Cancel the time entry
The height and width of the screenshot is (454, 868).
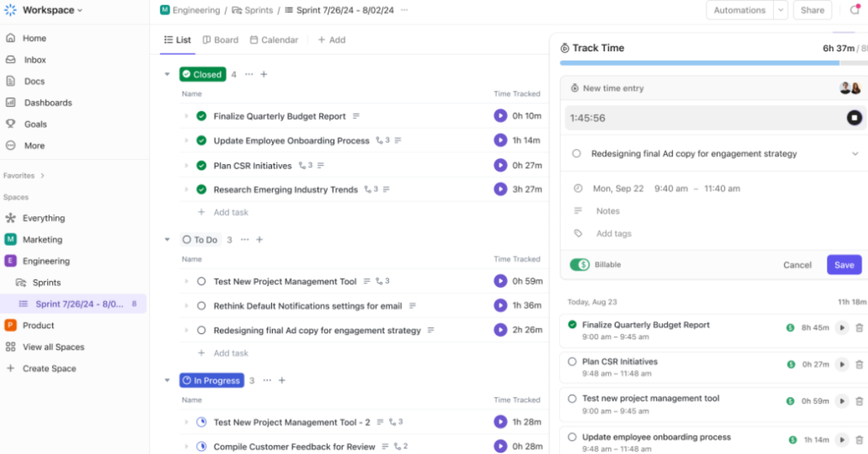click(x=797, y=265)
